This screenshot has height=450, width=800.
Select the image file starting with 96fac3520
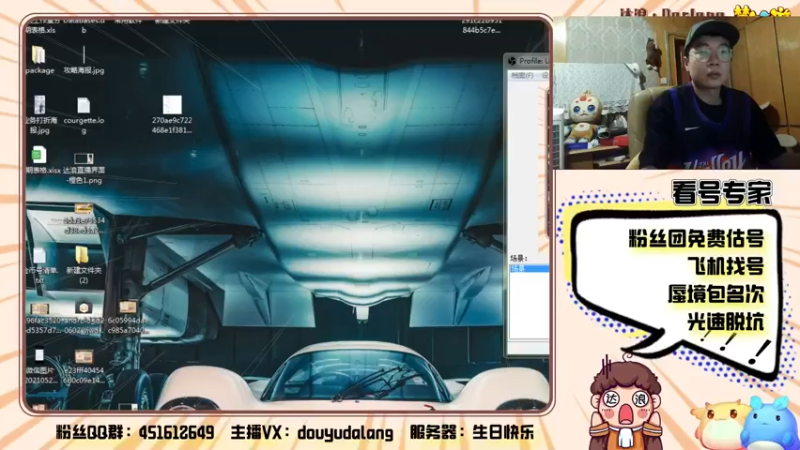[39, 309]
